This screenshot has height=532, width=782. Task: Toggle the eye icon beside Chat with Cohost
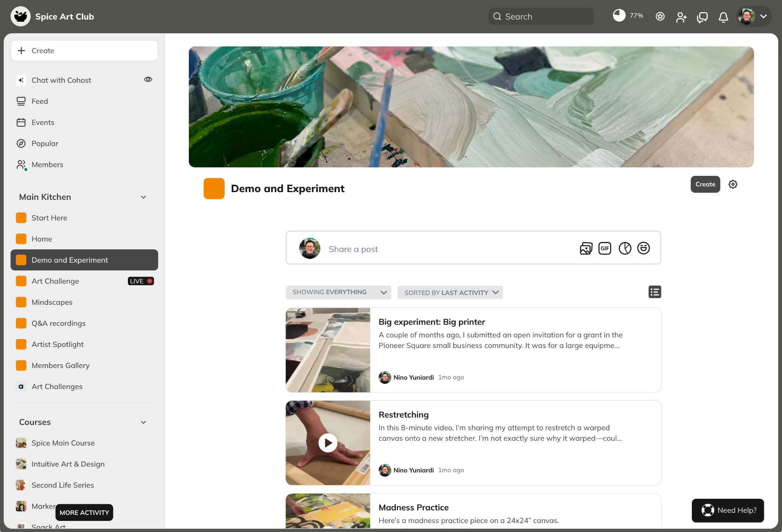(x=148, y=79)
